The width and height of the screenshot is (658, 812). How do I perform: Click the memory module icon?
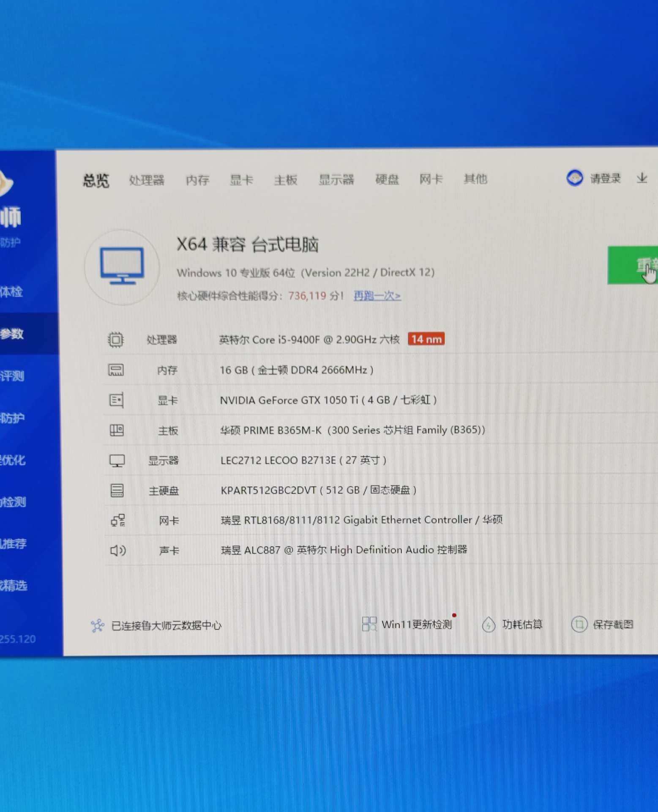tap(116, 370)
